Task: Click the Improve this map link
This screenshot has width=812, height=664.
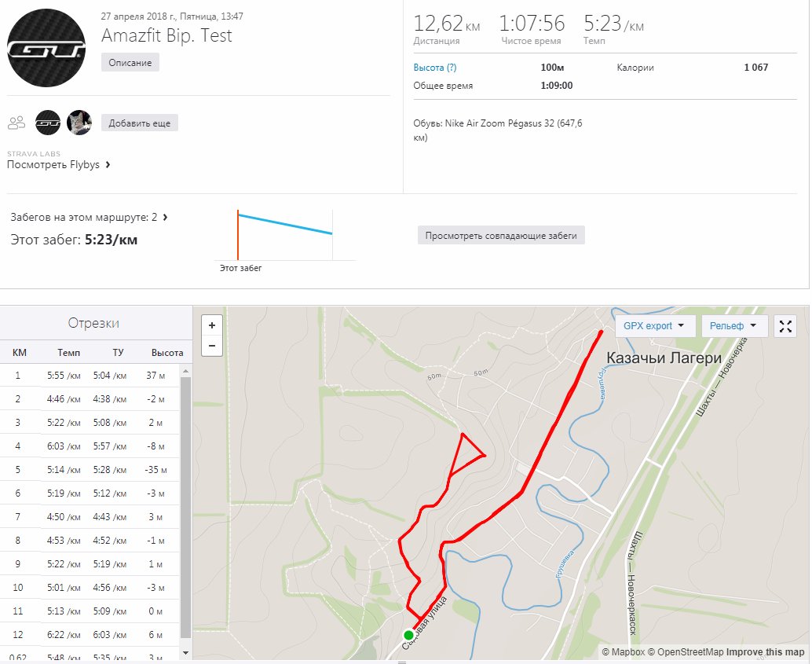Action: click(765, 652)
